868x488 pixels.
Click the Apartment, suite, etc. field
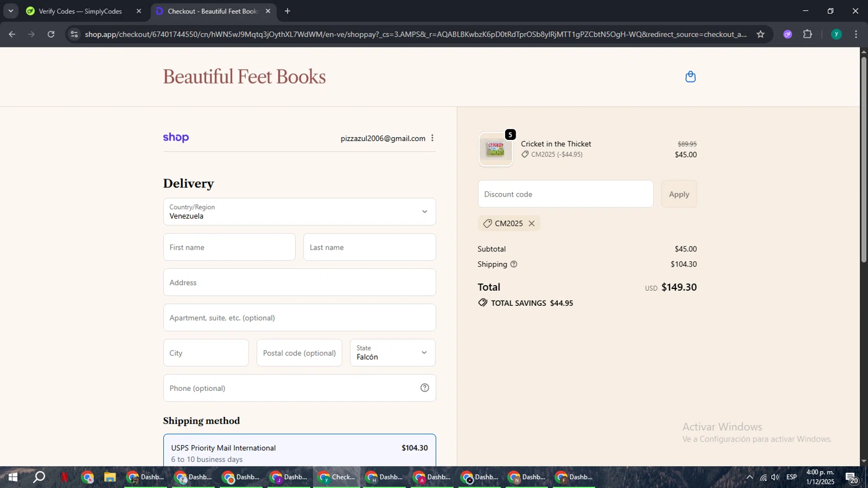[x=299, y=317]
